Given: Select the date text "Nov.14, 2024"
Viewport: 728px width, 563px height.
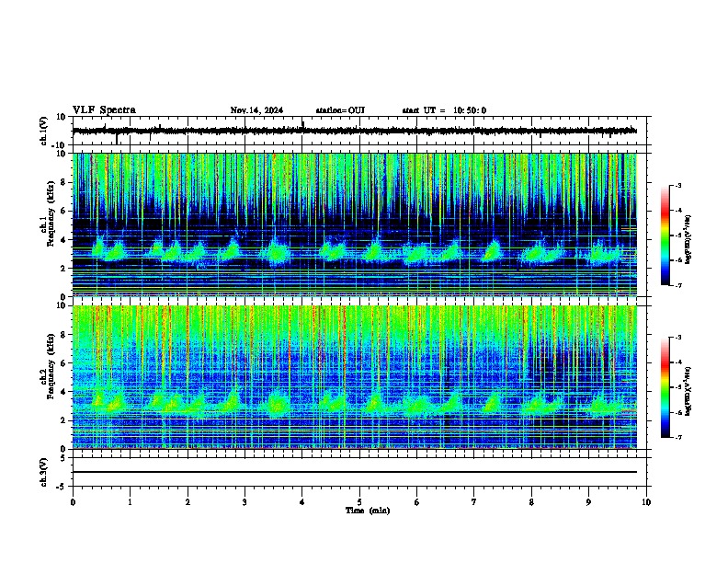Looking at the screenshot, I should [x=256, y=110].
